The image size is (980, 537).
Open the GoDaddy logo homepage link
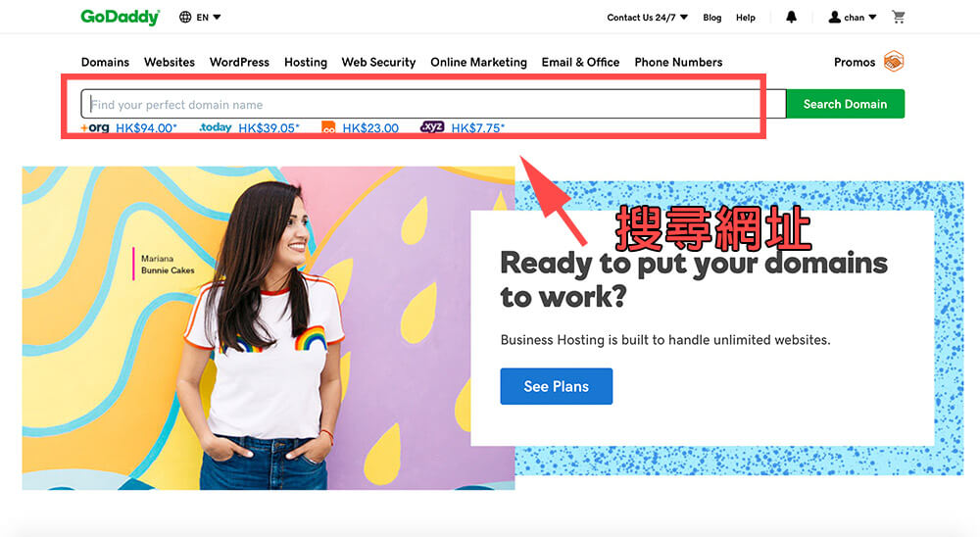pos(120,17)
